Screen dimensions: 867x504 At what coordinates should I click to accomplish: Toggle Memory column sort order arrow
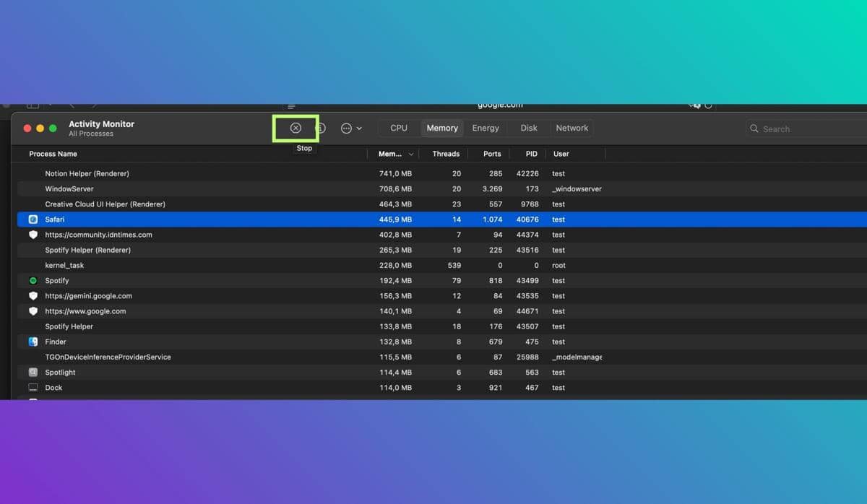click(411, 155)
